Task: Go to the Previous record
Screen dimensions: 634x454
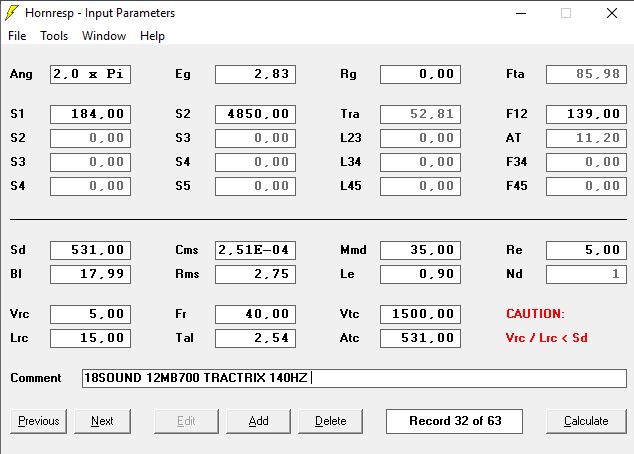Action: [x=38, y=421]
